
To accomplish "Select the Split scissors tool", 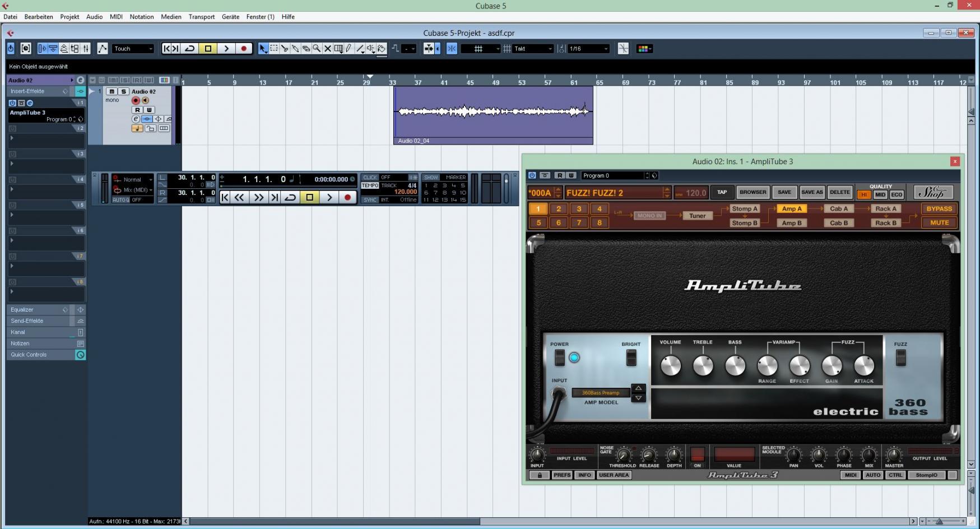I will (284, 49).
